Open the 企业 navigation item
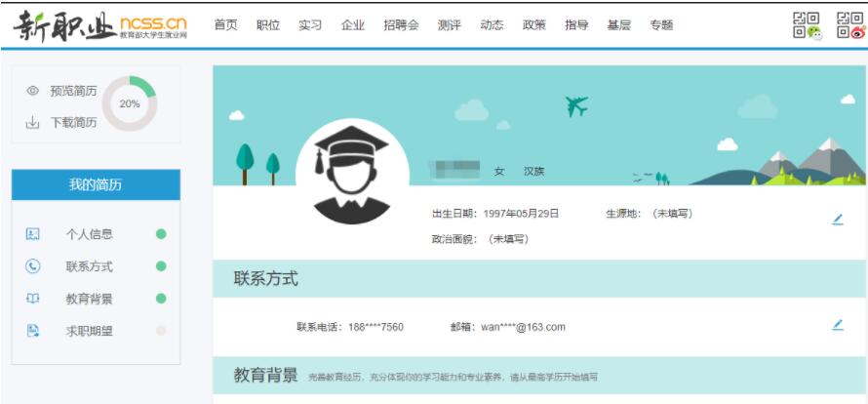 coord(353,25)
